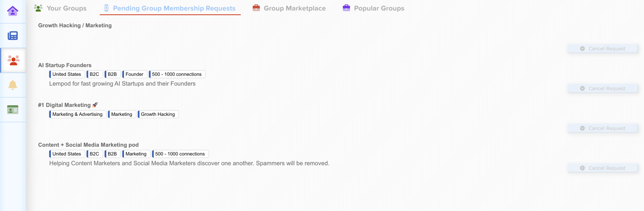Cancel request for Growth Hacking / Marketing
The height and width of the screenshot is (211, 644).
tap(603, 49)
